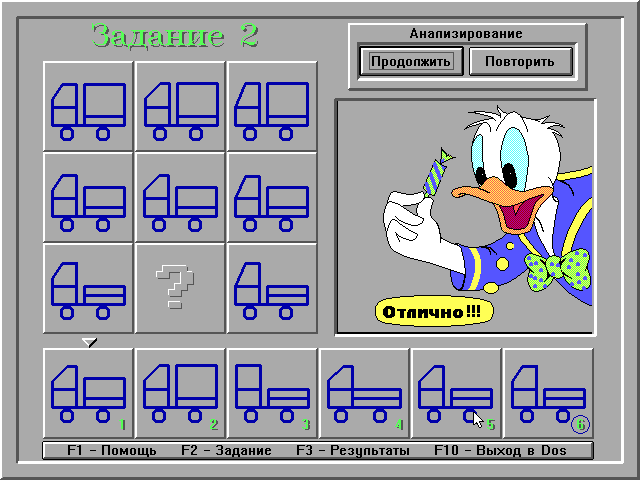The height and width of the screenshot is (480, 640).
Task: Click the Отлично!!! yellow speech bubble
Action: tap(434, 312)
